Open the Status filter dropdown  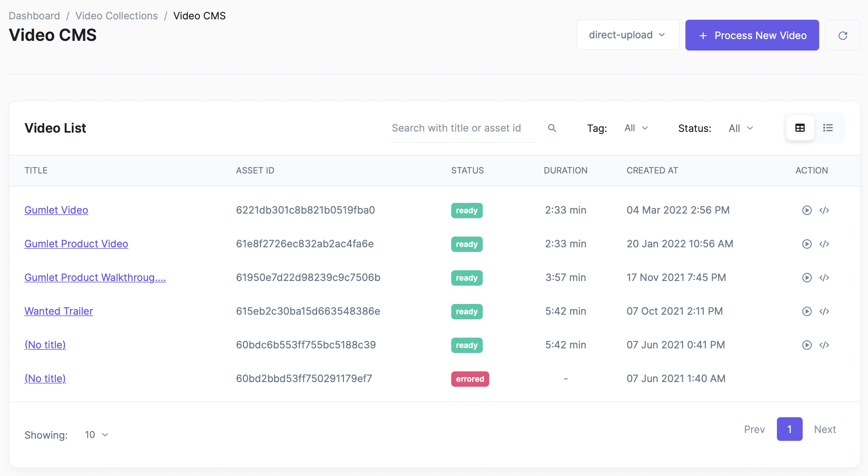[x=741, y=128]
